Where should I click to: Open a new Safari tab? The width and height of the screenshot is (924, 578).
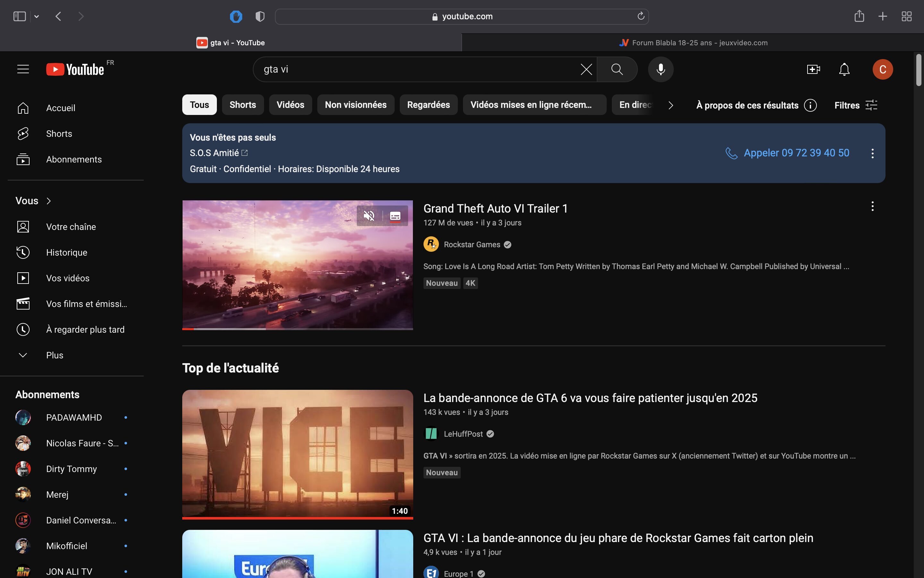click(x=882, y=16)
